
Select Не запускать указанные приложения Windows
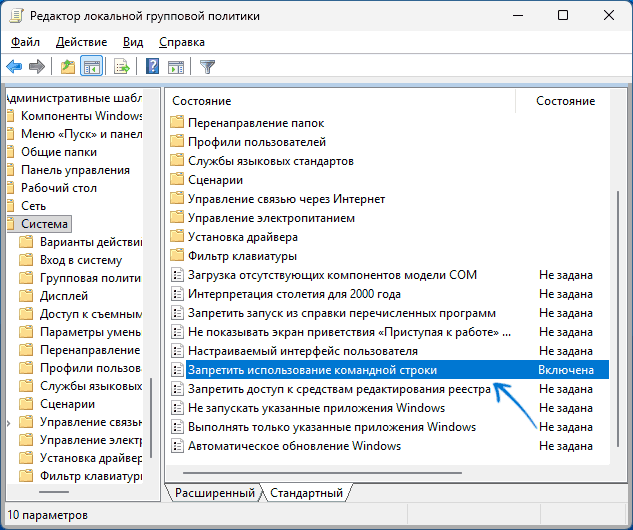coord(316,408)
